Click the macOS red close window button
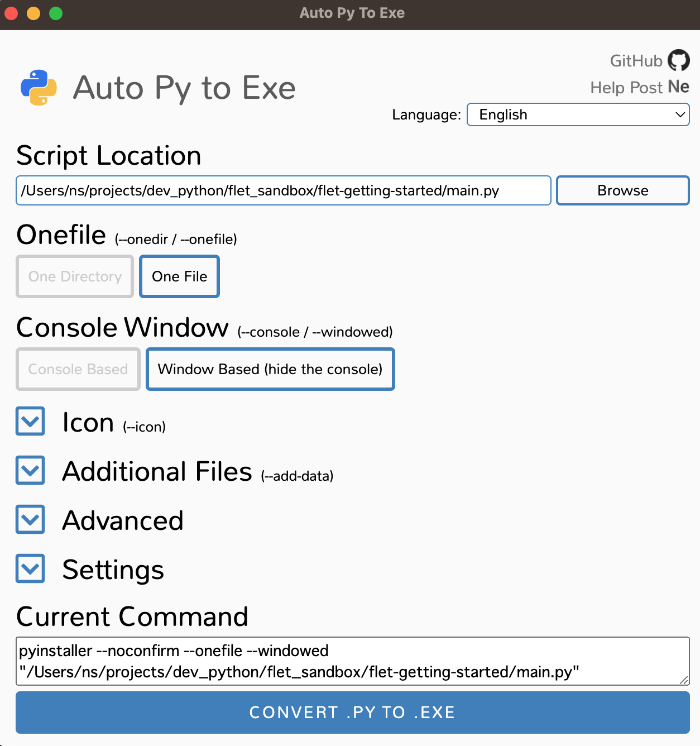 point(11,13)
